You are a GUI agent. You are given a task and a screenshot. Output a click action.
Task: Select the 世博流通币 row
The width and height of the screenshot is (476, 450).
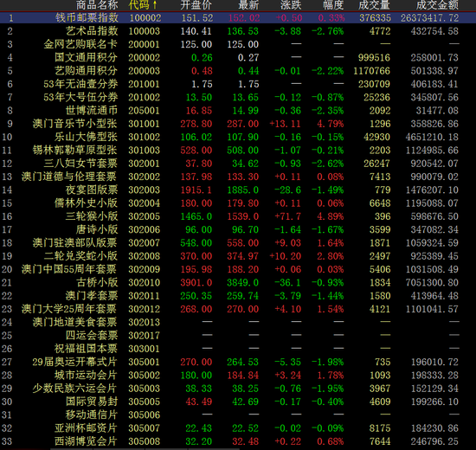click(238, 111)
